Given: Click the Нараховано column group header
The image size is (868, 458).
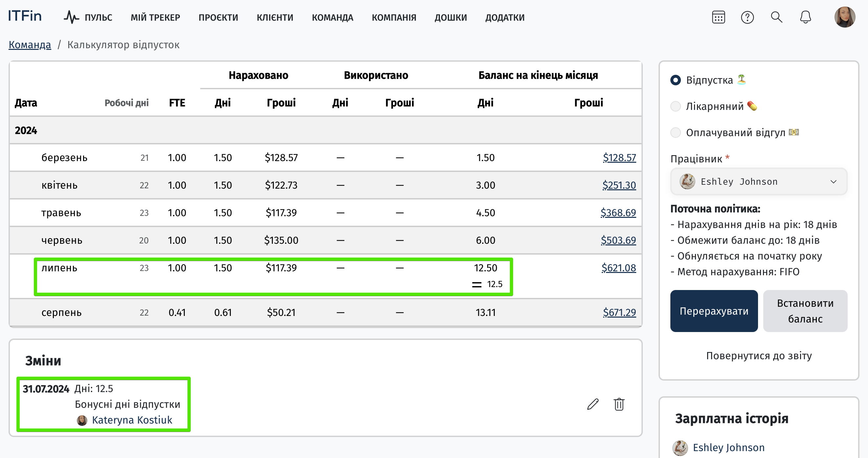Looking at the screenshot, I should pos(258,75).
